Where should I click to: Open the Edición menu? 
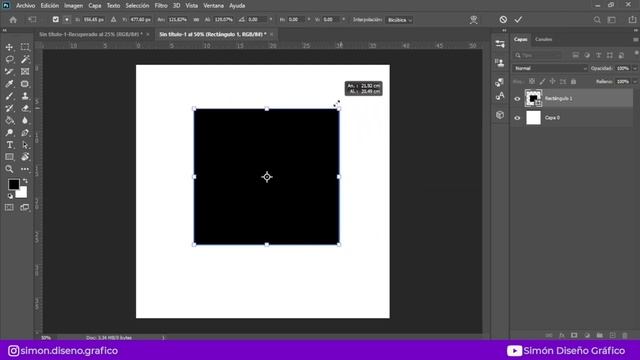point(50,6)
